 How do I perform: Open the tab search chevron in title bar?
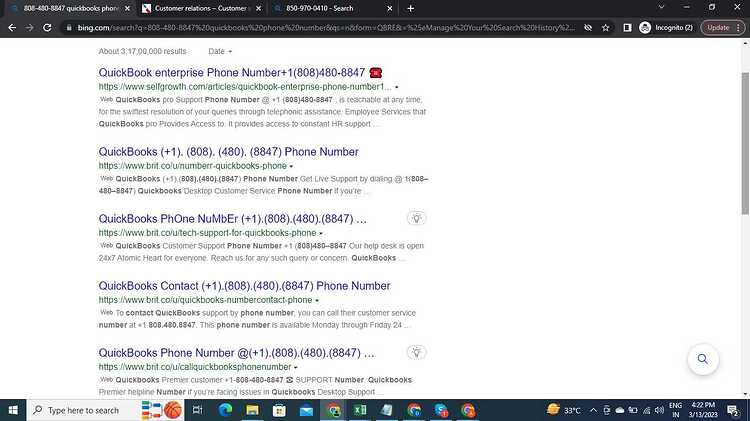(x=662, y=7)
